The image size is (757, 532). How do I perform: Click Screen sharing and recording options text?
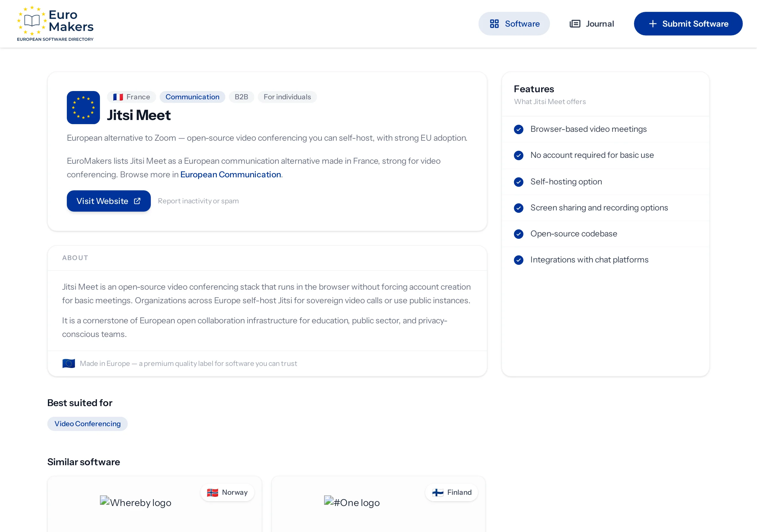tap(599, 208)
